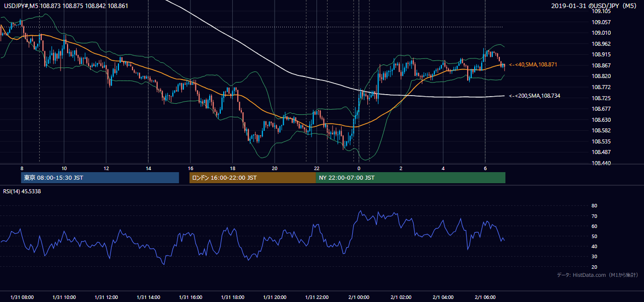
Task: Click the bottom time label 2/1 00:00
Action: (359, 297)
